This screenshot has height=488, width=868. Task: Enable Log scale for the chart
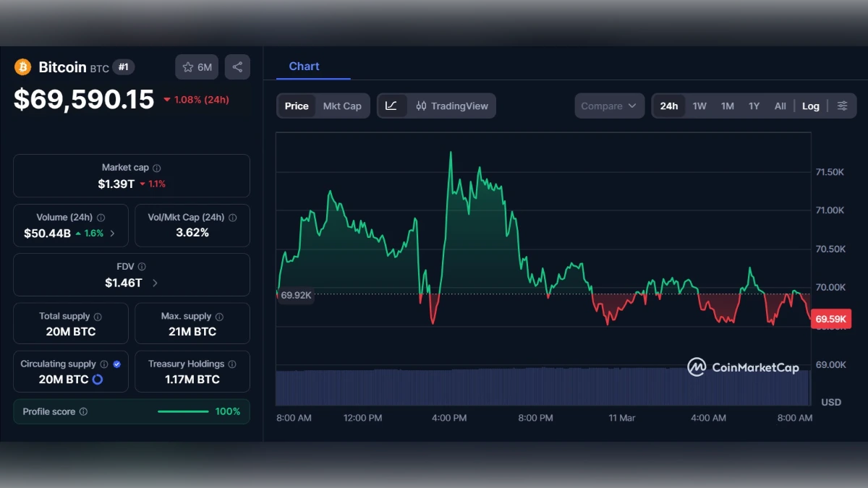pos(810,106)
